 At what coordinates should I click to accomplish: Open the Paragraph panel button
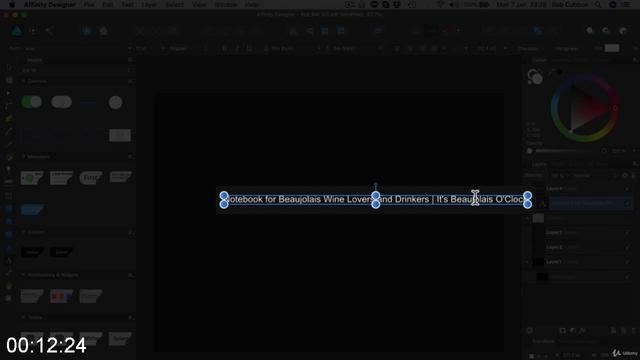(x=567, y=48)
